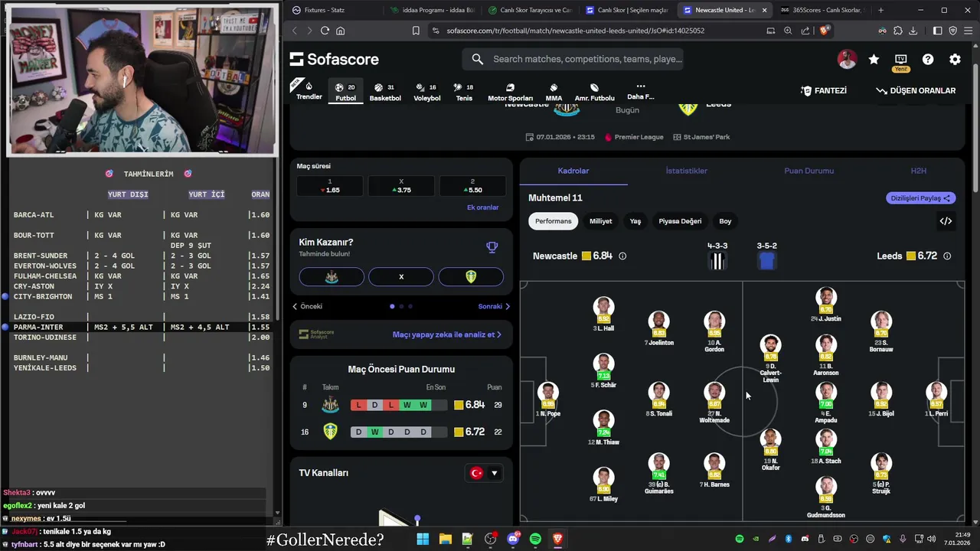Open the help question mark icon

pyautogui.click(x=928, y=59)
